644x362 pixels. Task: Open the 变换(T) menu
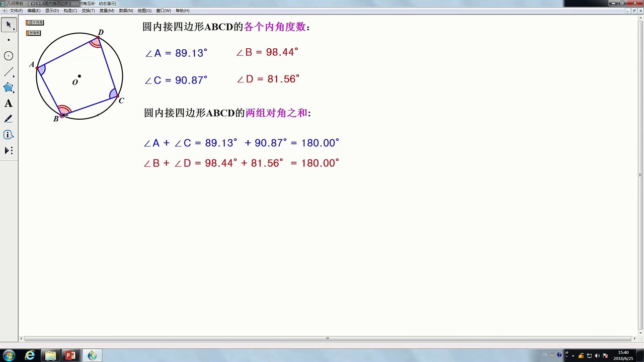pyautogui.click(x=88, y=11)
